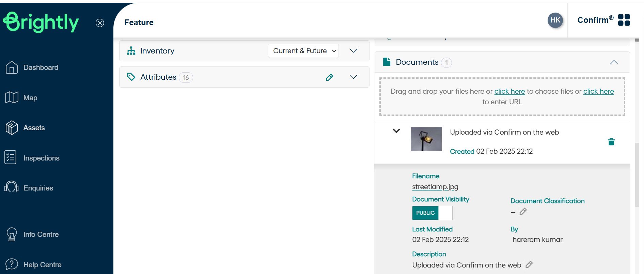Click the link to enter a URL
Viewport: 644px width, 274px height.
click(x=598, y=91)
